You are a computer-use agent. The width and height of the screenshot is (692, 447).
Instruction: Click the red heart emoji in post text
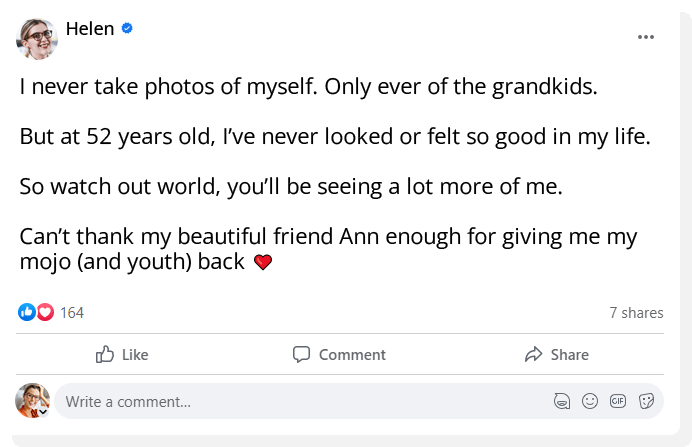coord(263,263)
